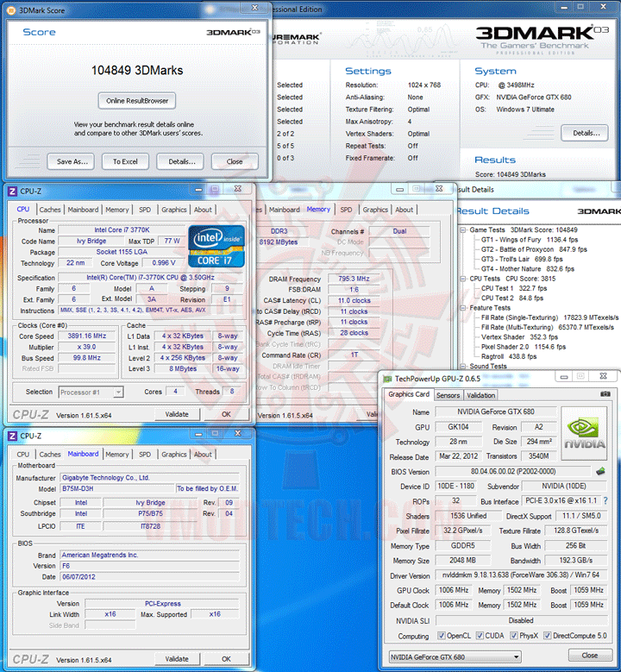Collapse the Feature Tests tree node
The height and width of the screenshot is (672, 621).
(463, 308)
